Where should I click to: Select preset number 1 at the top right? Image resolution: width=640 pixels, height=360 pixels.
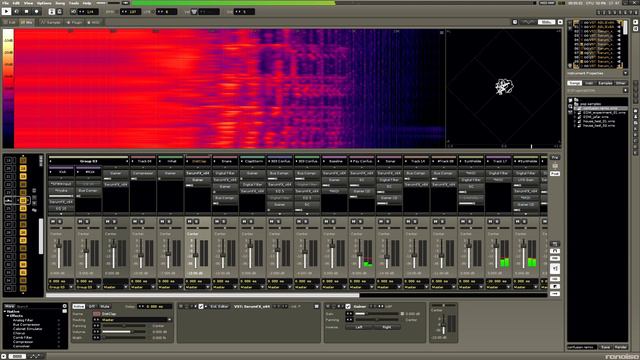(599, 13)
